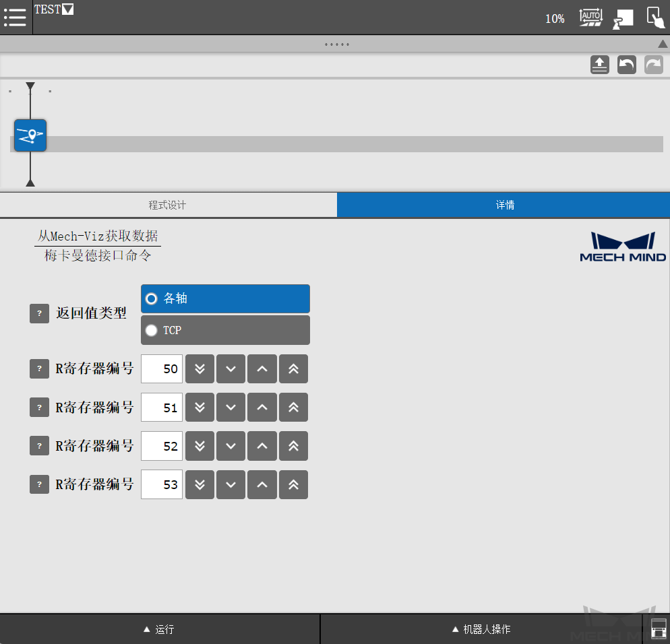Click the help button beside the first R寄存器编号
Image resolution: width=670 pixels, height=644 pixels.
click(39, 368)
